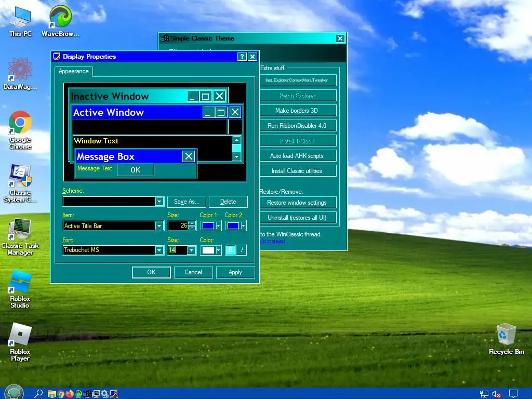Click Cancel in Display Properties
532x399 pixels.
coord(193,272)
